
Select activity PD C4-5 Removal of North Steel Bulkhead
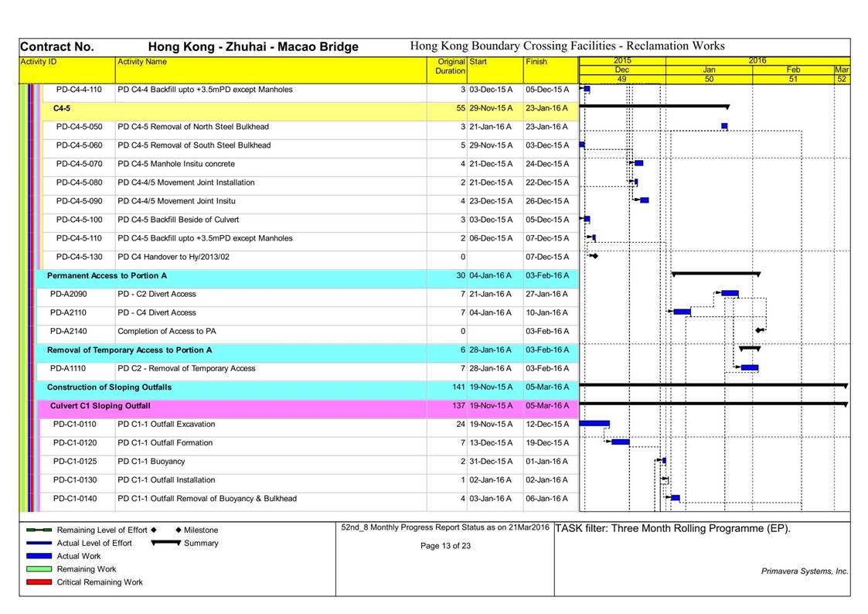(x=193, y=127)
